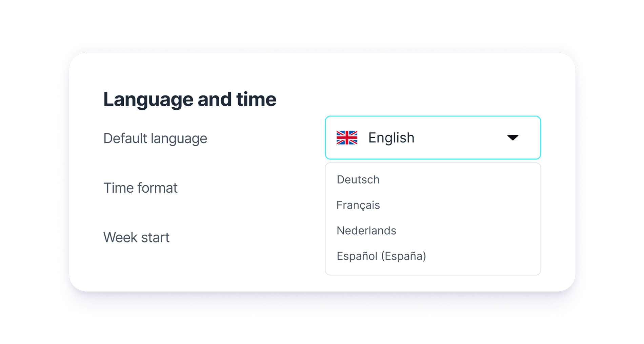The image size is (644, 344).
Task: Pick Nederlands in the language options
Action: (x=366, y=231)
